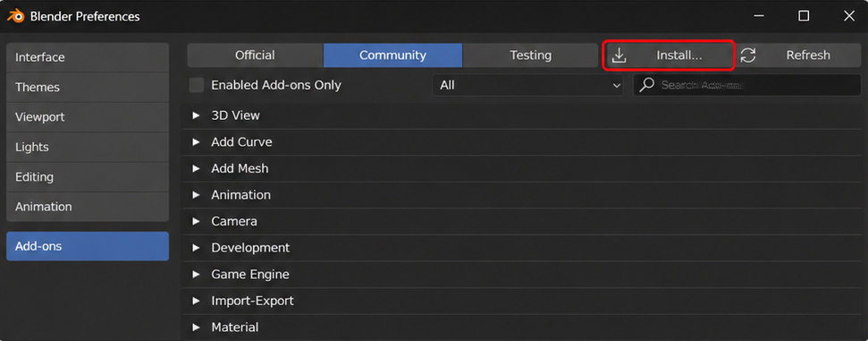Maximize the Blender Preferences window

click(804, 16)
